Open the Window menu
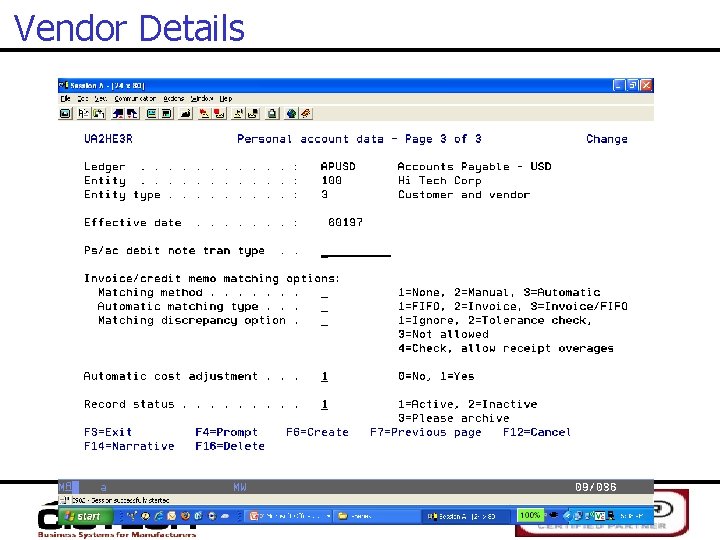720x540 pixels. pos(202,99)
